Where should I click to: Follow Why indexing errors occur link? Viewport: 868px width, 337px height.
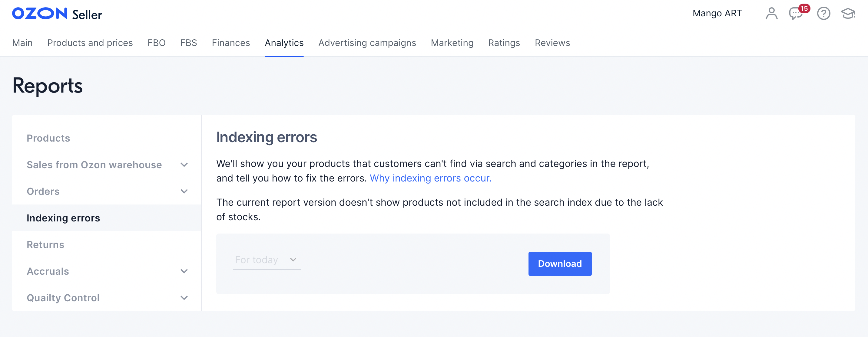[431, 178]
